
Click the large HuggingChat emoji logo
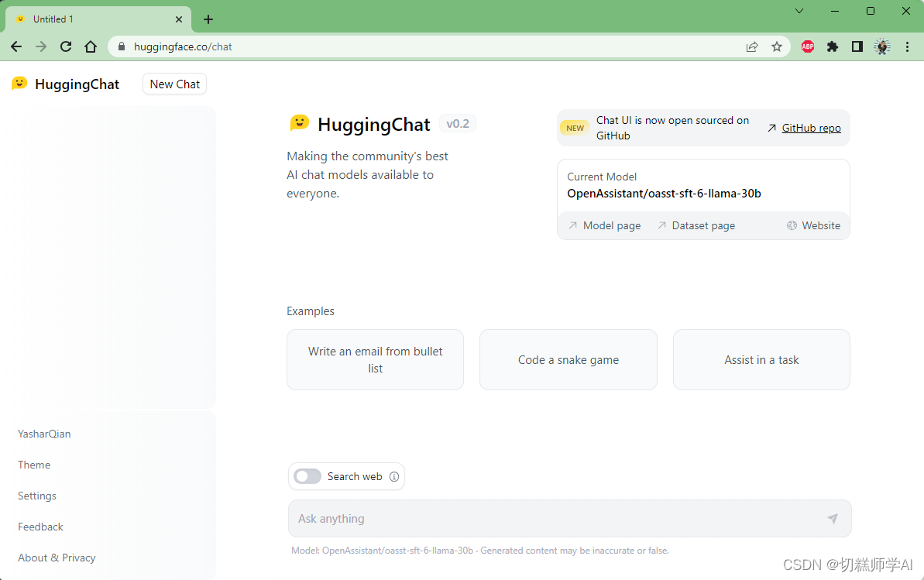[x=300, y=122]
